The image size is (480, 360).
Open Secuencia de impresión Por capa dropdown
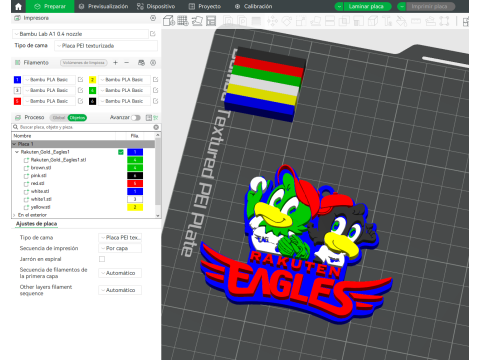pyautogui.click(x=120, y=248)
